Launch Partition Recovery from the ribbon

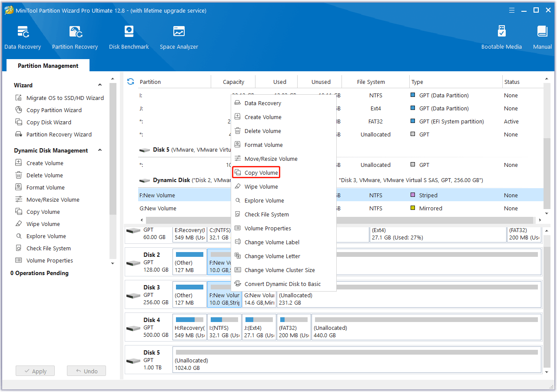pyautogui.click(x=75, y=37)
